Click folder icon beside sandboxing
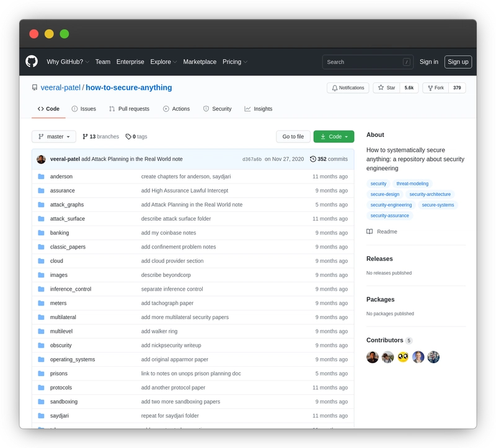496x448 pixels. click(41, 402)
